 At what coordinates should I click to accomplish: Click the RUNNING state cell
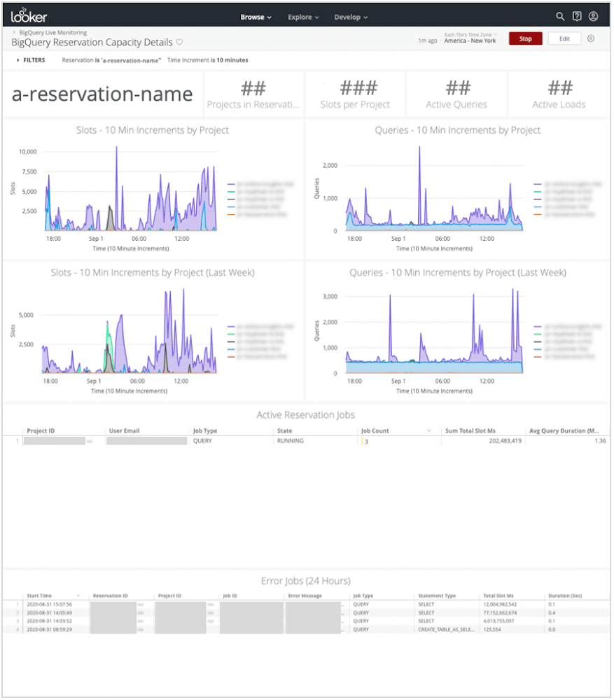[291, 441]
